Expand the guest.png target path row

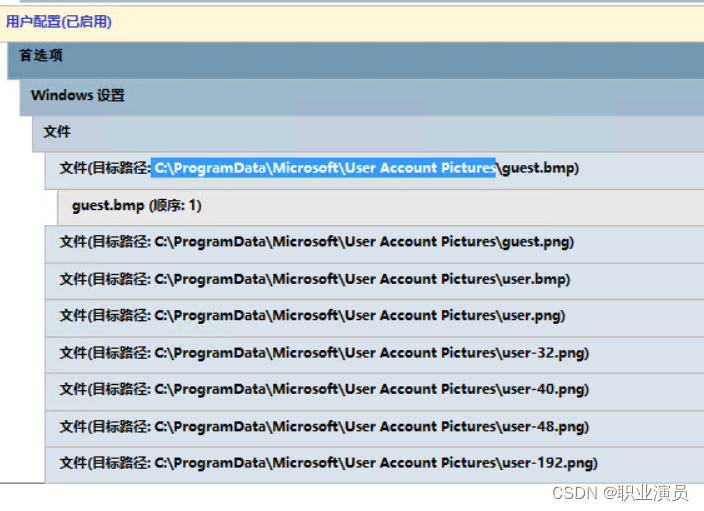click(x=374, y=244)
